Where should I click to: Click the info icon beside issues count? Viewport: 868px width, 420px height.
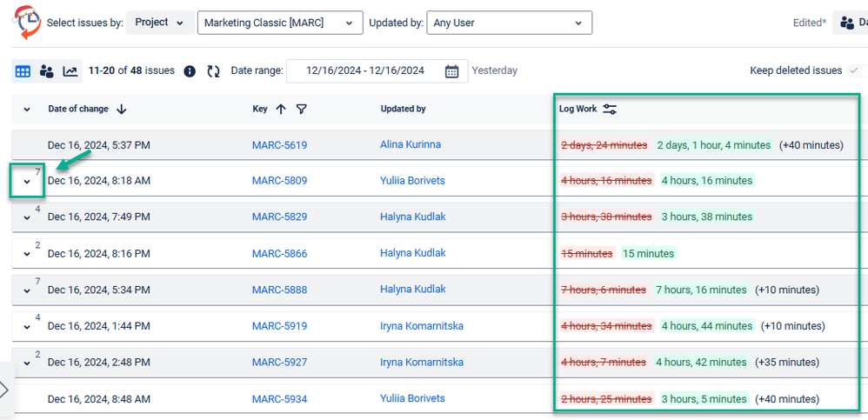coord(190,71)
